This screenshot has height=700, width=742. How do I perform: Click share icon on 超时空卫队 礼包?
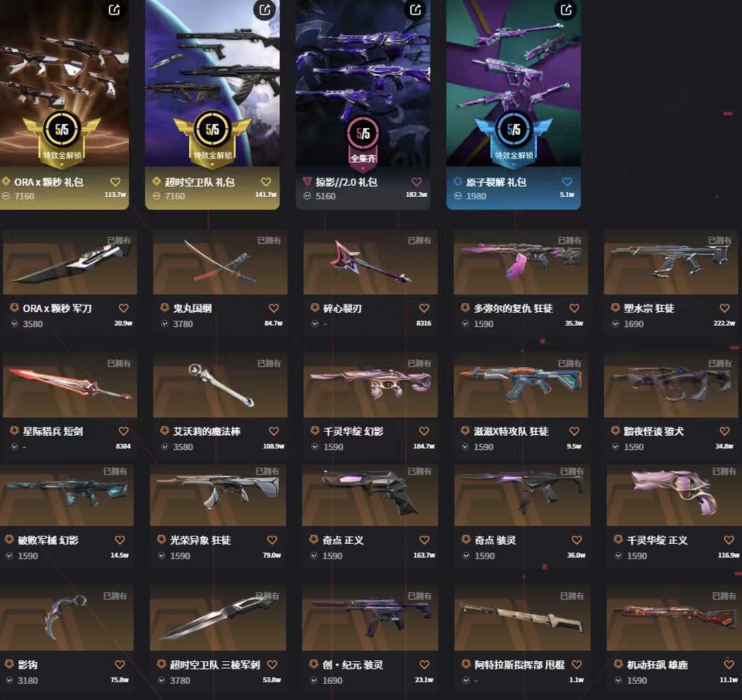pos(265,10)
